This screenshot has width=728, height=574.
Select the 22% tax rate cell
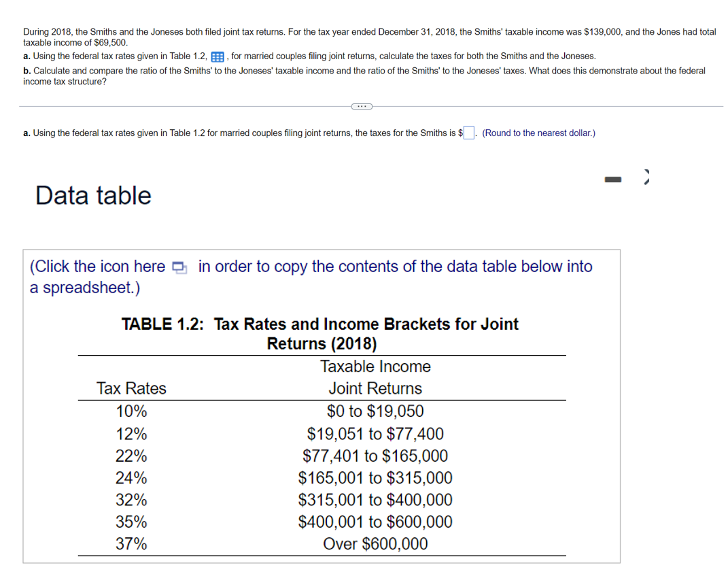[x=131, y=456]
